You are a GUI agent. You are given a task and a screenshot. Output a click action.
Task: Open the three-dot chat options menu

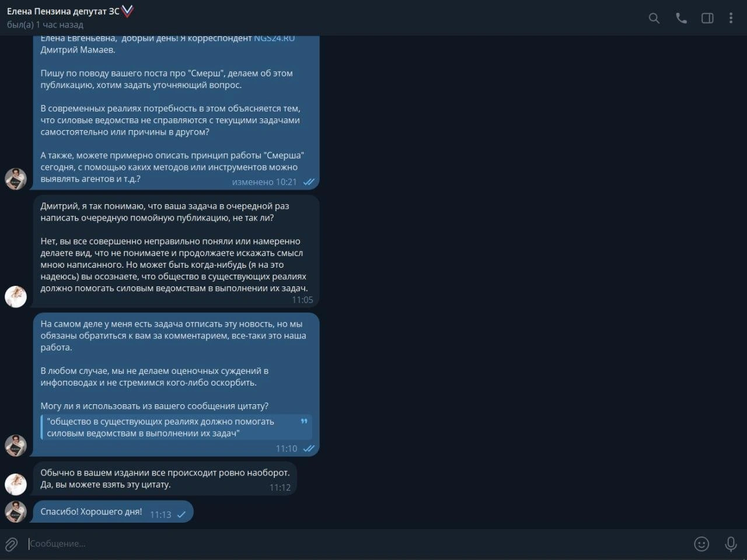tap(731, 18)
